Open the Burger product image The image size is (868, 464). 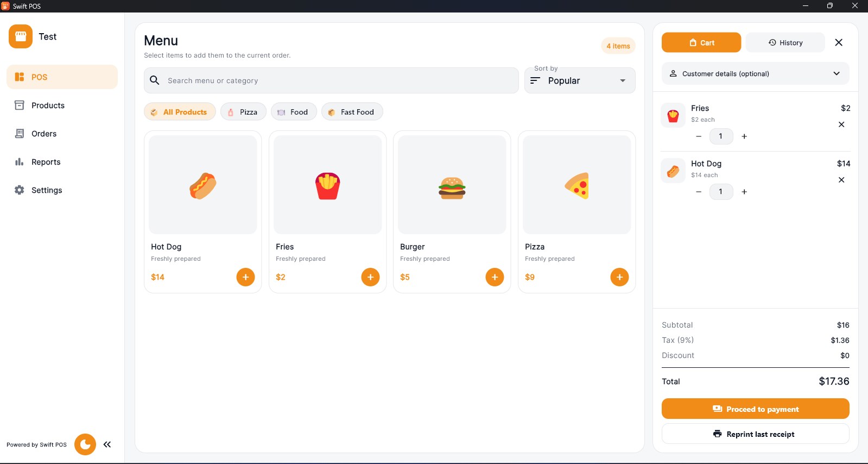coord(452,185)
